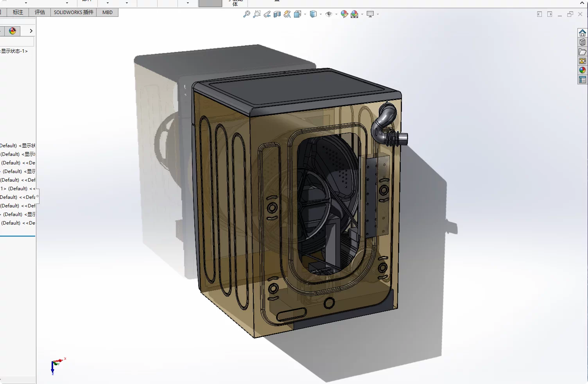Open the View Palette task pane tab
Image resolution: width=588 pixels, height=384 pixels.
click(583, 61)
